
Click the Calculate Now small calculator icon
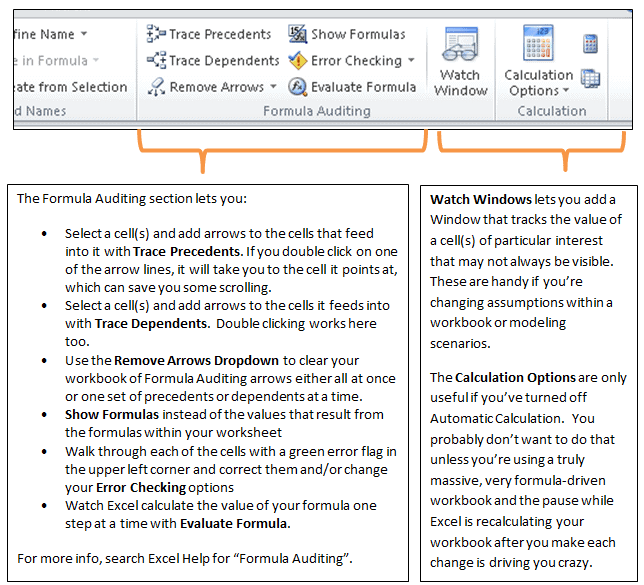pos(590,44)
